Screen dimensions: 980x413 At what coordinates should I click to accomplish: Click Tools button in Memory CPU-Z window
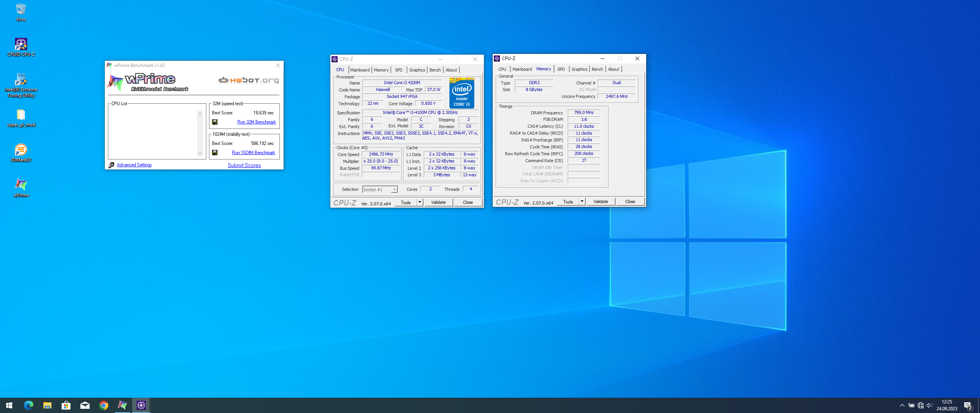(568, 202)
